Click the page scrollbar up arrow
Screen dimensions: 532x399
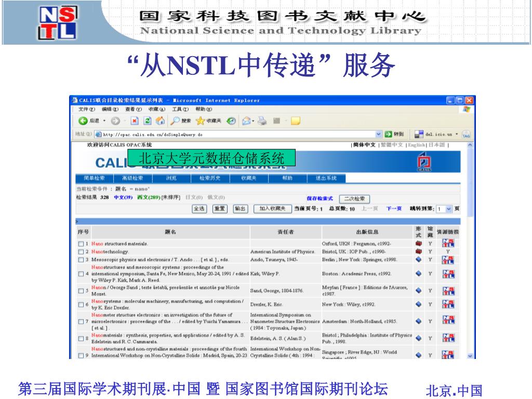(x=470, y=145)
